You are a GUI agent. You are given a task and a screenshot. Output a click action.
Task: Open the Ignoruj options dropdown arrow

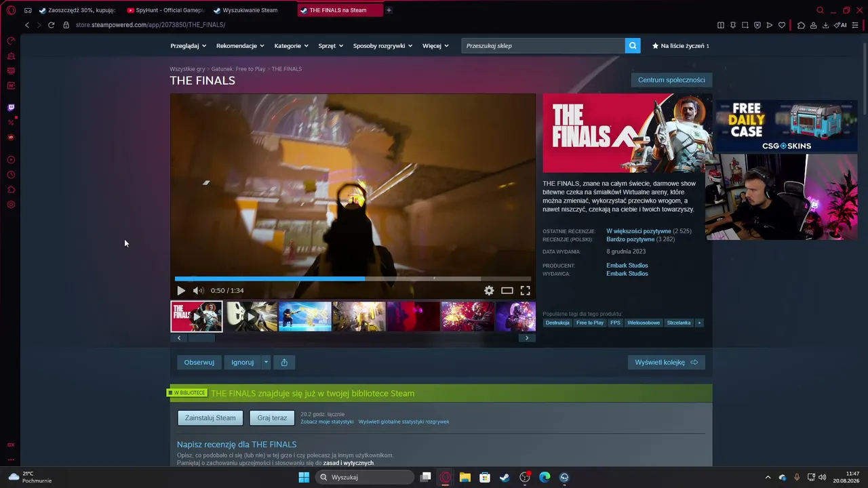[x=266, y=363]
